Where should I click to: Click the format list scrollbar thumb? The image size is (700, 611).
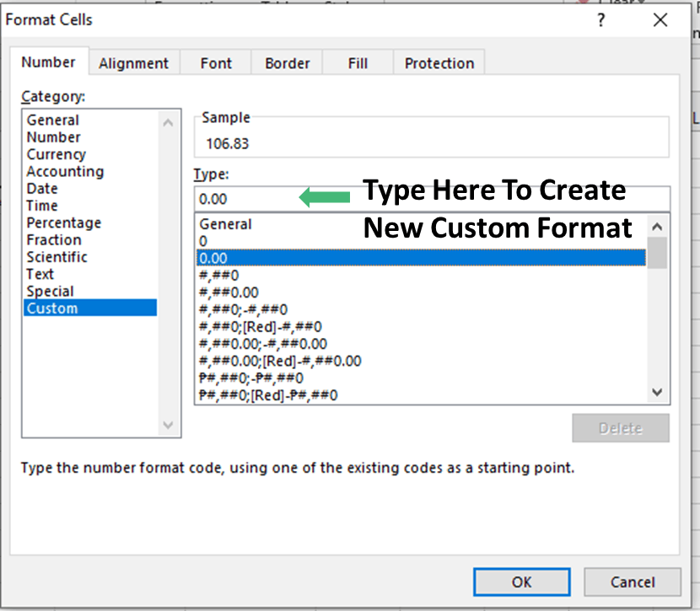[657, 253]
